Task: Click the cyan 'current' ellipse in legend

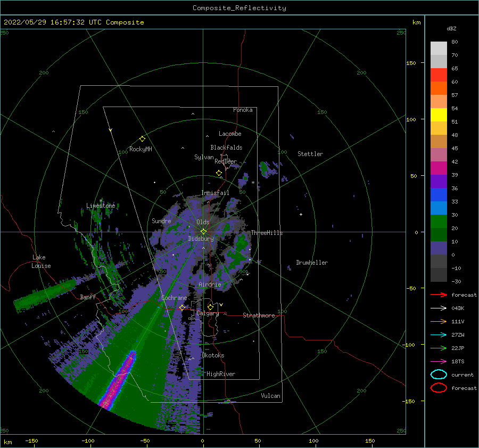Action: coord(439,374)
